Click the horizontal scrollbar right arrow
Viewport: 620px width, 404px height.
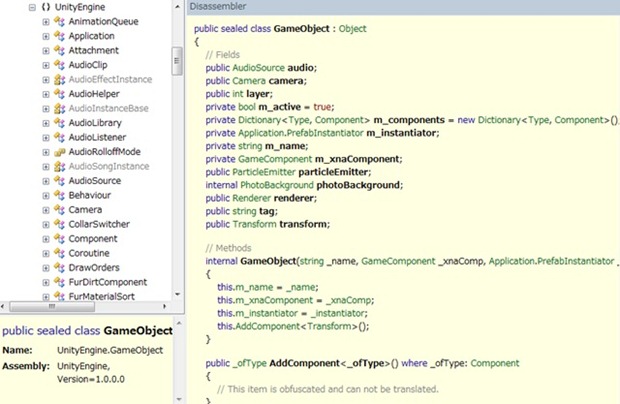pyautogui.click(x=165, y=306)
